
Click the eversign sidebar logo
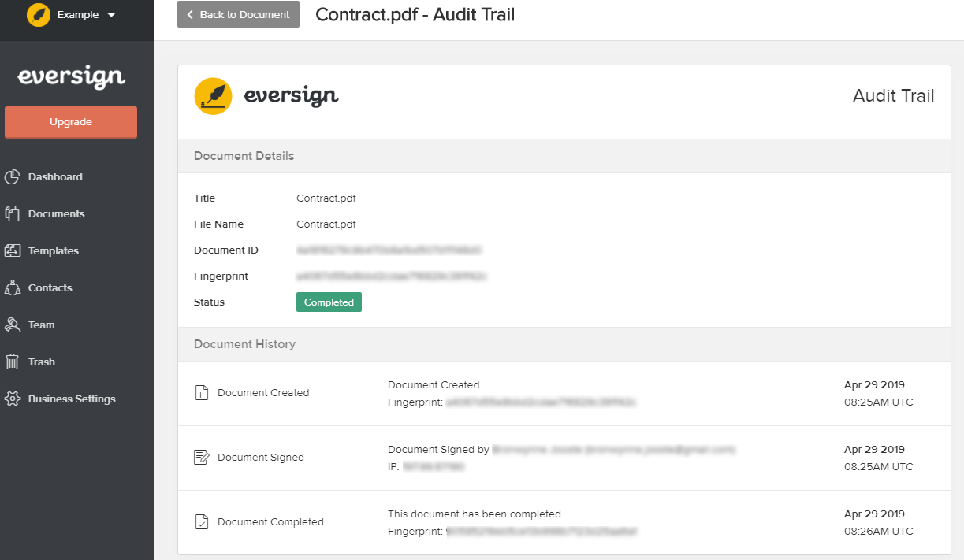click(72, 78)
